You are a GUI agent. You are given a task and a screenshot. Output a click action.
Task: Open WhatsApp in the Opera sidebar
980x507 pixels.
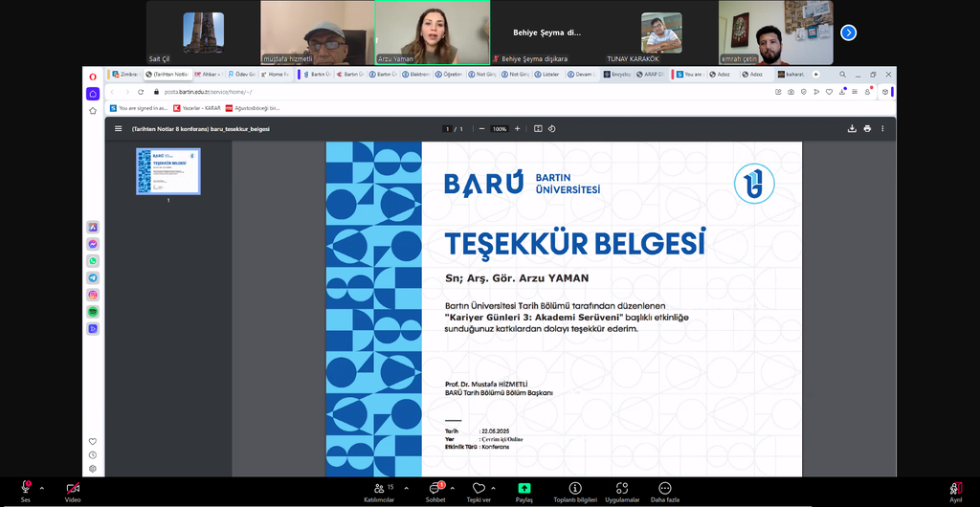pyautogui.click(x=93, y=261)
